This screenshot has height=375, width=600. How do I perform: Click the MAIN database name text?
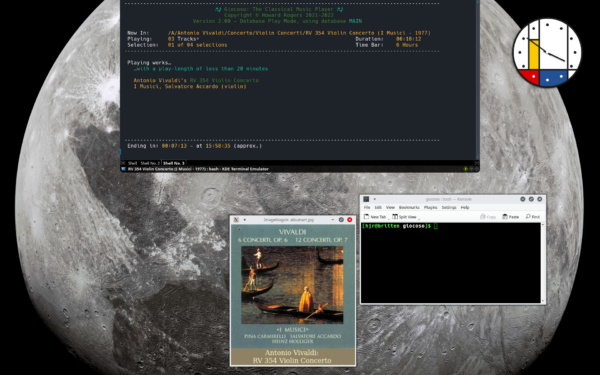pos(355,21)
